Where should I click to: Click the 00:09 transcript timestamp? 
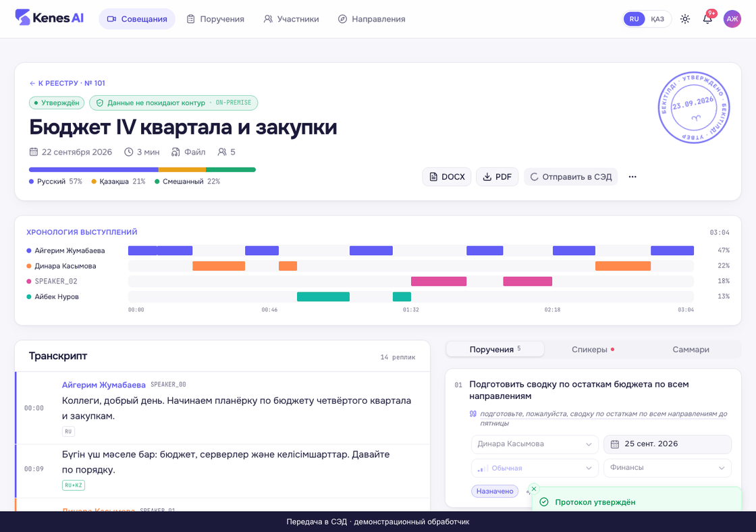(x=34, y=469)
